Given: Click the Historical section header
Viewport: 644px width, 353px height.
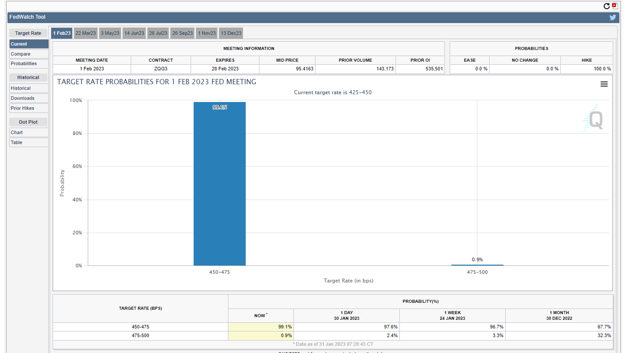Looking at the screenshot, I should coord(28,77).
